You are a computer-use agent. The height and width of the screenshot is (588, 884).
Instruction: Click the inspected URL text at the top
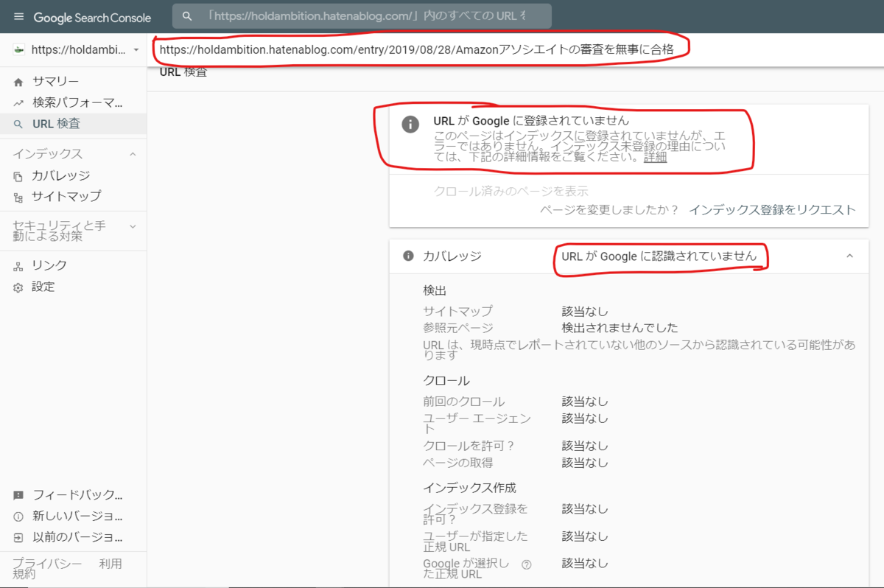pyautogui.click(x=417, y=50)
